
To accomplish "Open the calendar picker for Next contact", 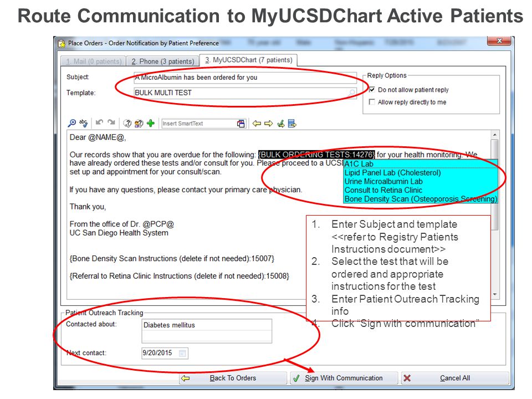I will point(182,353).
